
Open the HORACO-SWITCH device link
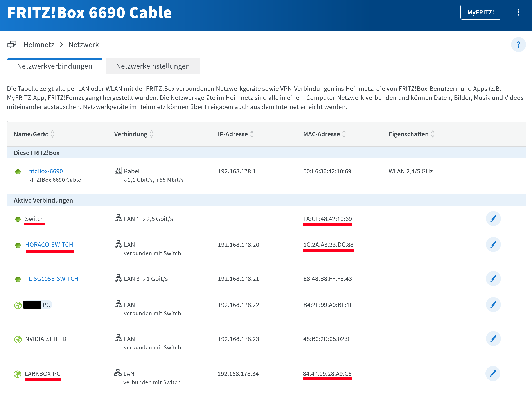click(49, 245)
